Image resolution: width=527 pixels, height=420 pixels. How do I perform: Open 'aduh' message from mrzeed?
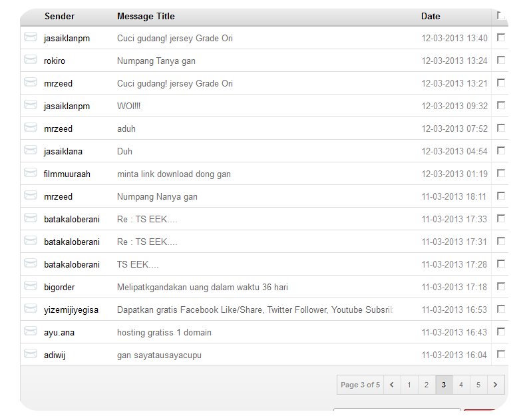[126, 128]
